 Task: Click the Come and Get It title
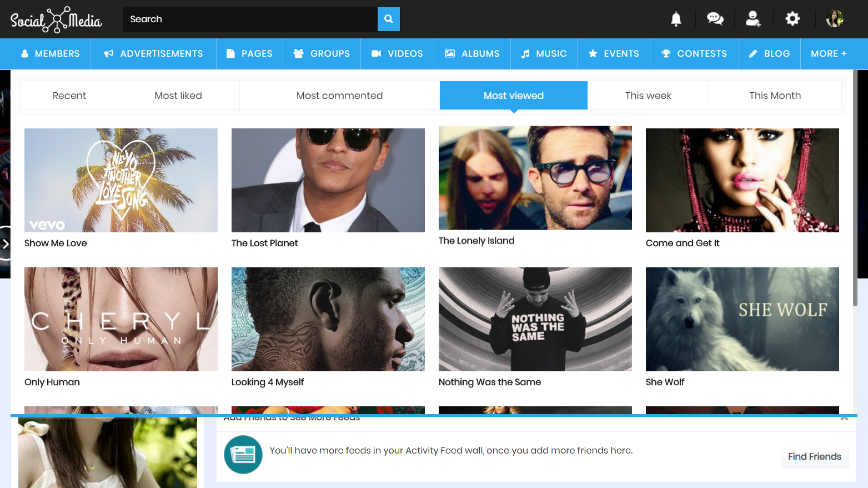(683, 243)
